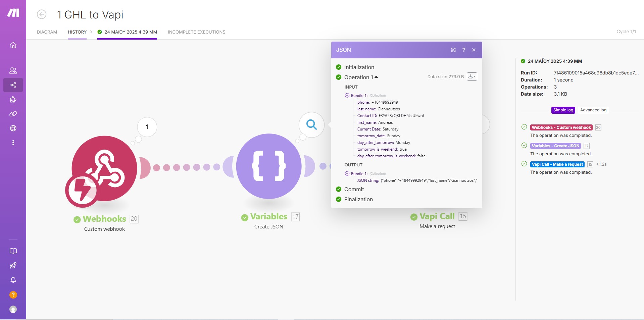Open the user profile avatar
Viewport: 644px width, 320px height.
tap(13, 309)
